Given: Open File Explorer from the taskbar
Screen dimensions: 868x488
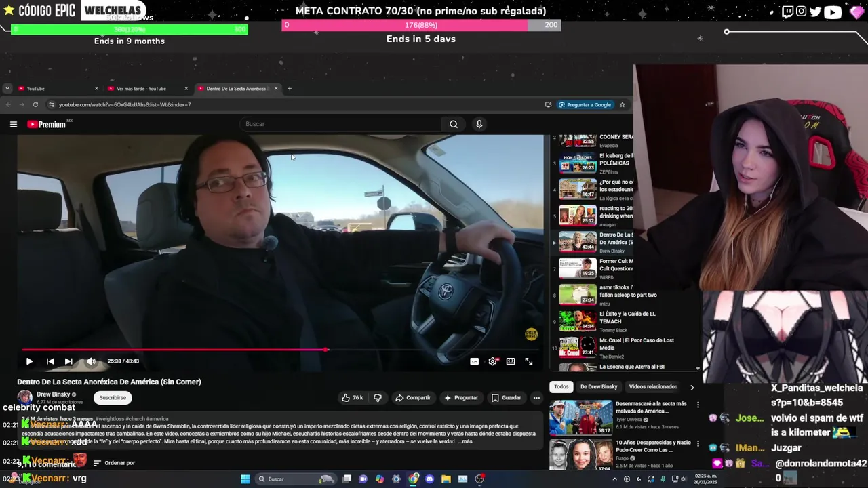Looking at the screenshot, I should tap(446, 479).
